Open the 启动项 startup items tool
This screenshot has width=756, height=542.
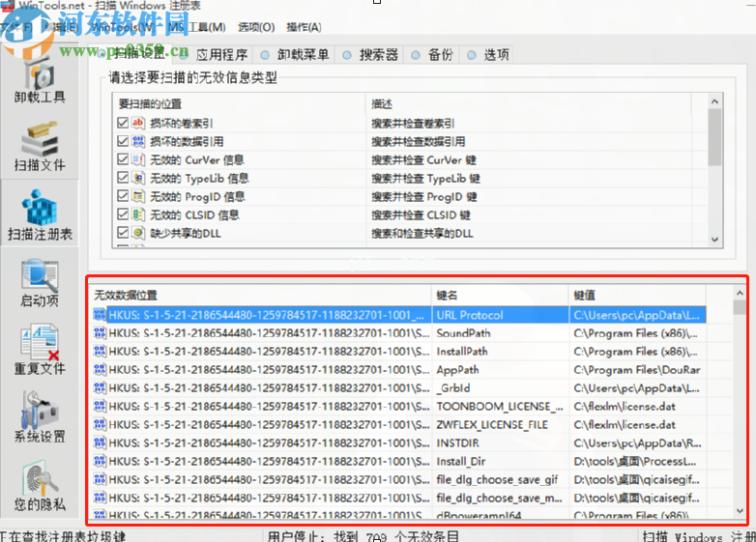40,283
